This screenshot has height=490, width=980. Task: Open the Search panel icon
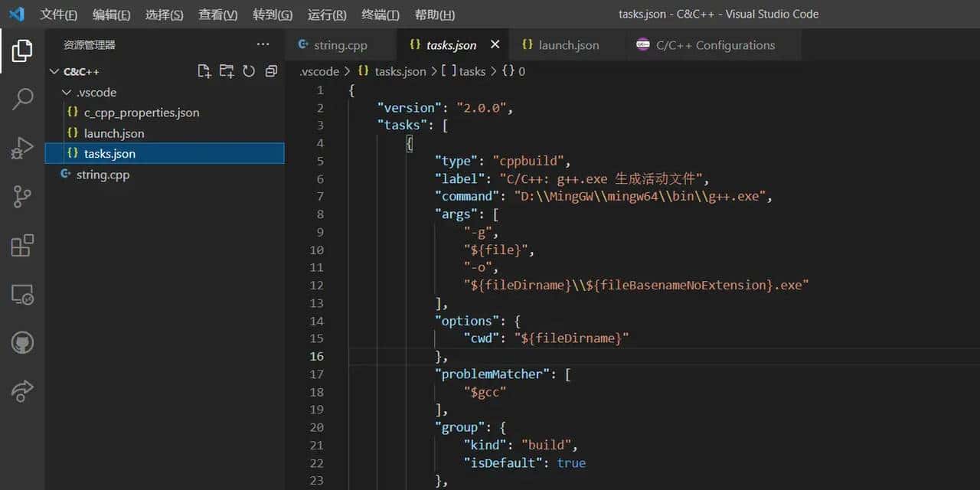click(x=21, y=99)
